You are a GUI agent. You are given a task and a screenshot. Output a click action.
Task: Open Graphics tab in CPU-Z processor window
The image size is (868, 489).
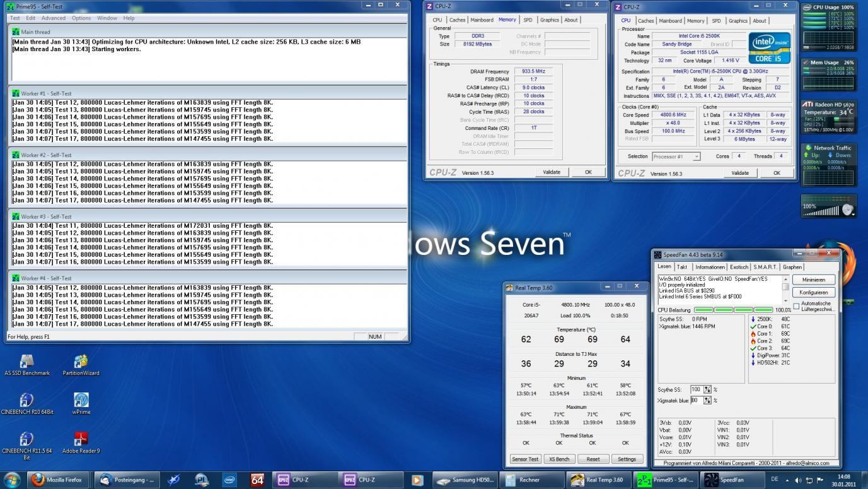tap(738, 21)
